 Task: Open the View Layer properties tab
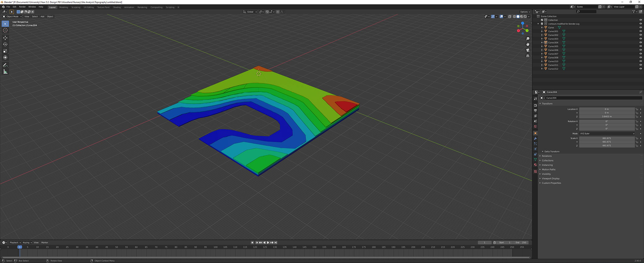coord(535,116)
